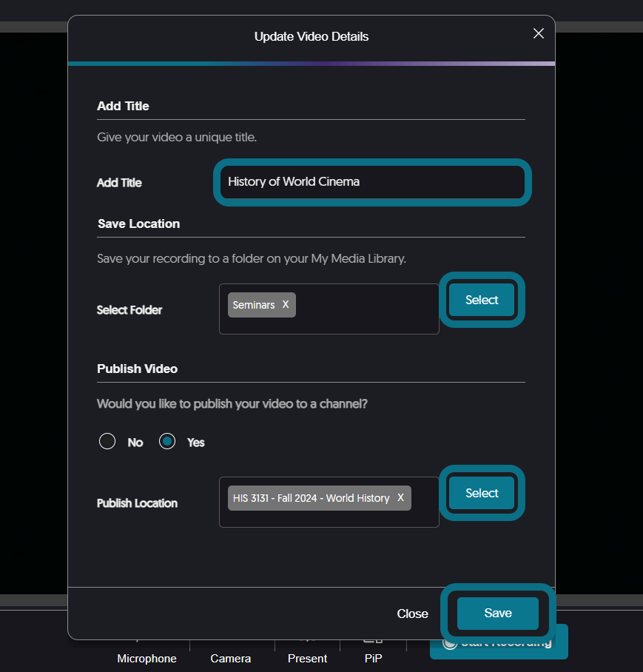Click the Seminars folder chip

tap(262, 305)
